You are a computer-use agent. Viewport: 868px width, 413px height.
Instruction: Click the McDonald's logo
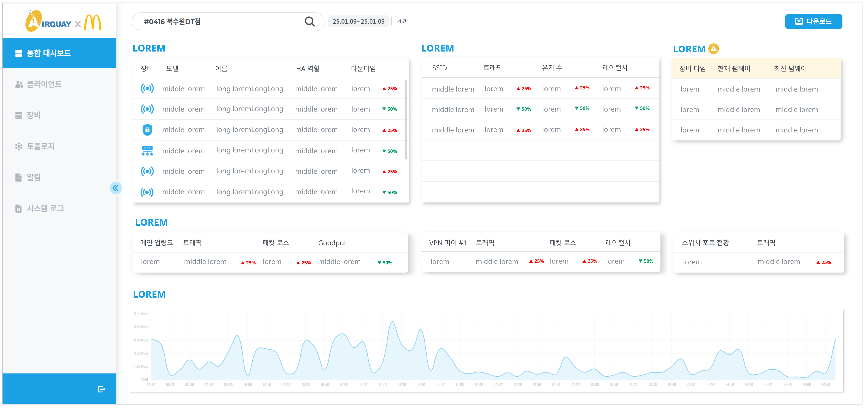point(93,22)
